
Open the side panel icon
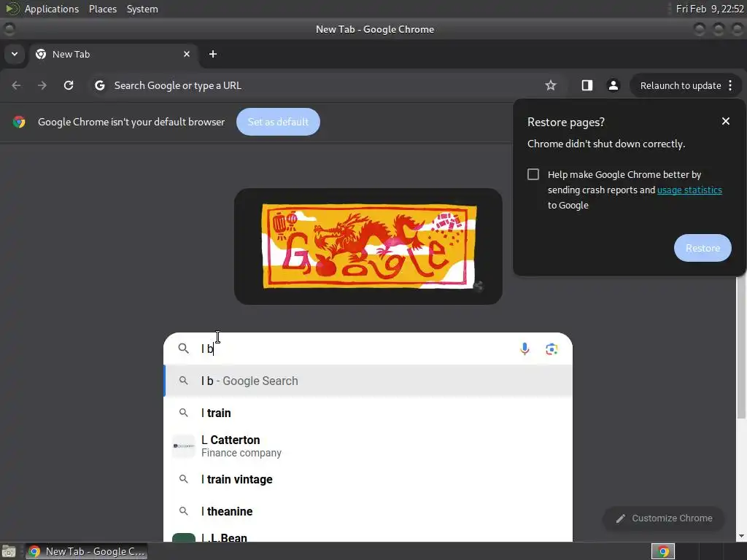point(587,85)
